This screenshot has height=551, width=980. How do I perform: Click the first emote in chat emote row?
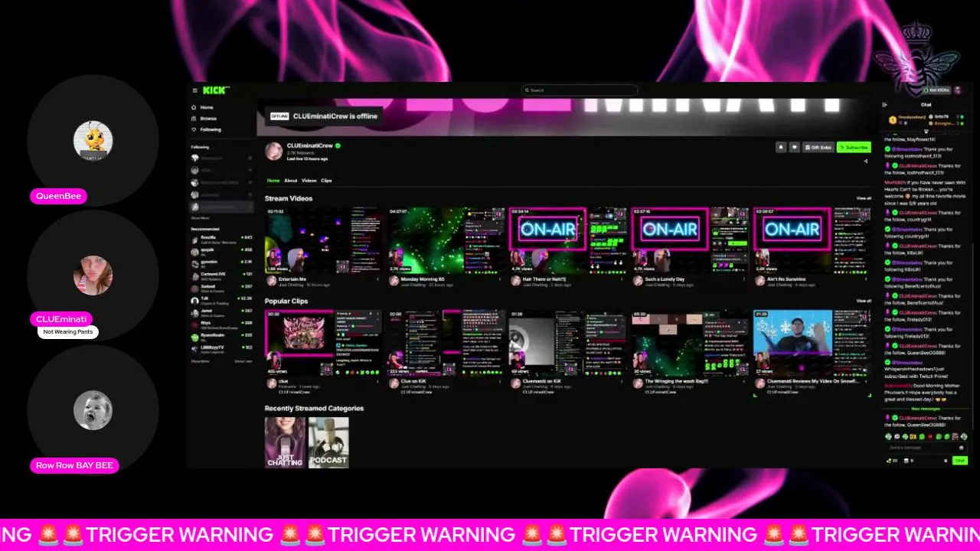[888, 436]
